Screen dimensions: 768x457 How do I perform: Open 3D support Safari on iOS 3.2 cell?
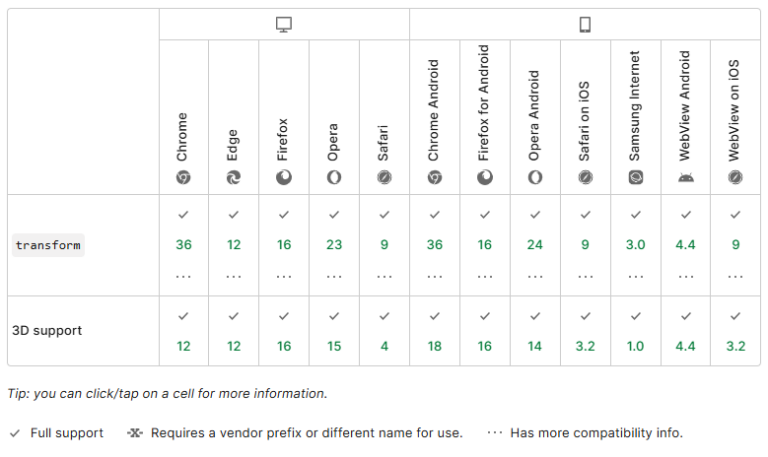tap(585, 331)
